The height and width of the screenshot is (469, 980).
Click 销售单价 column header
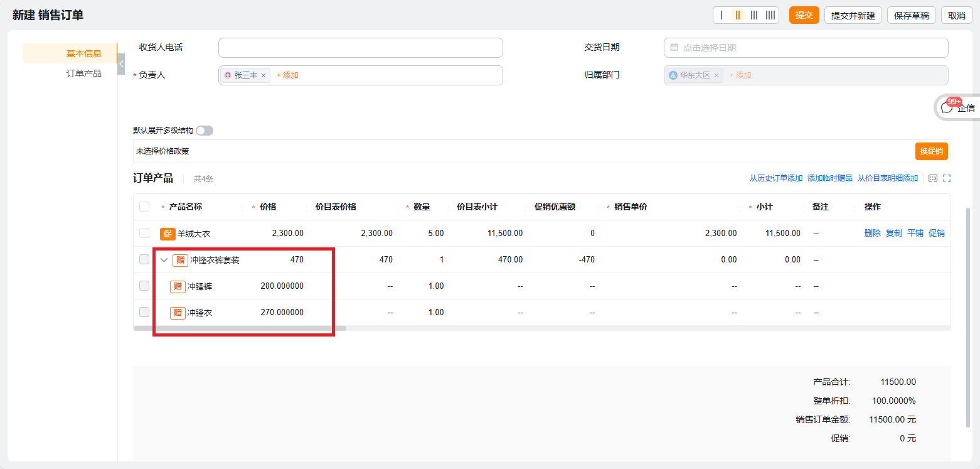coord(631,207)
